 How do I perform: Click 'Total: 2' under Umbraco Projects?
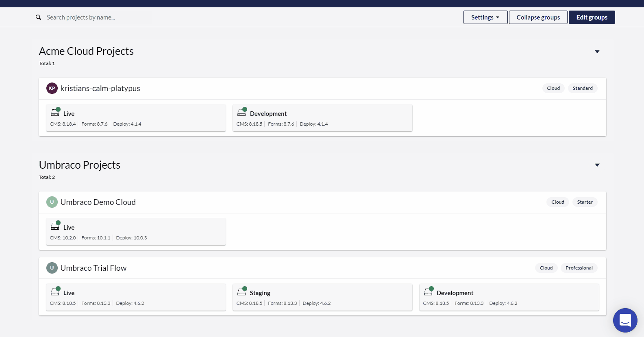(x=47, y=177)
